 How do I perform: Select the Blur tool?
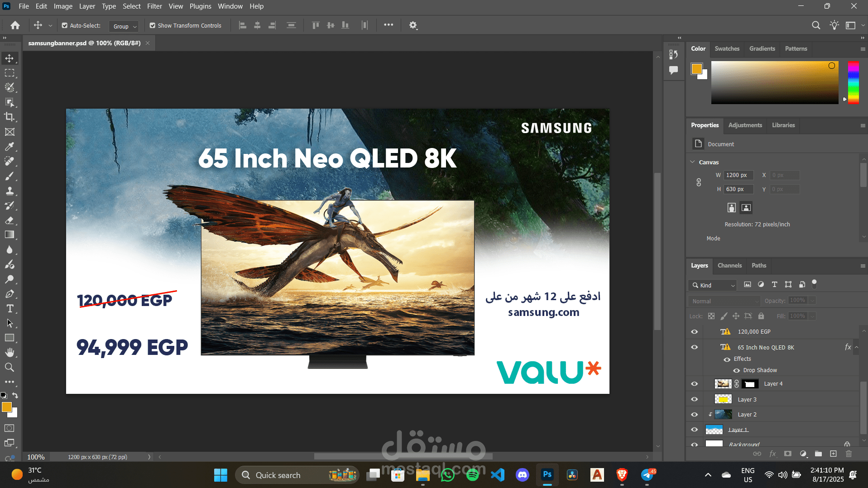(10, 249)
